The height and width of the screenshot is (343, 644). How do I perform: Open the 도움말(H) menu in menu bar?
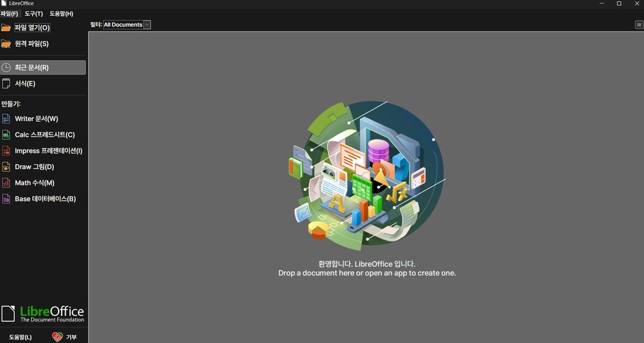61,14
